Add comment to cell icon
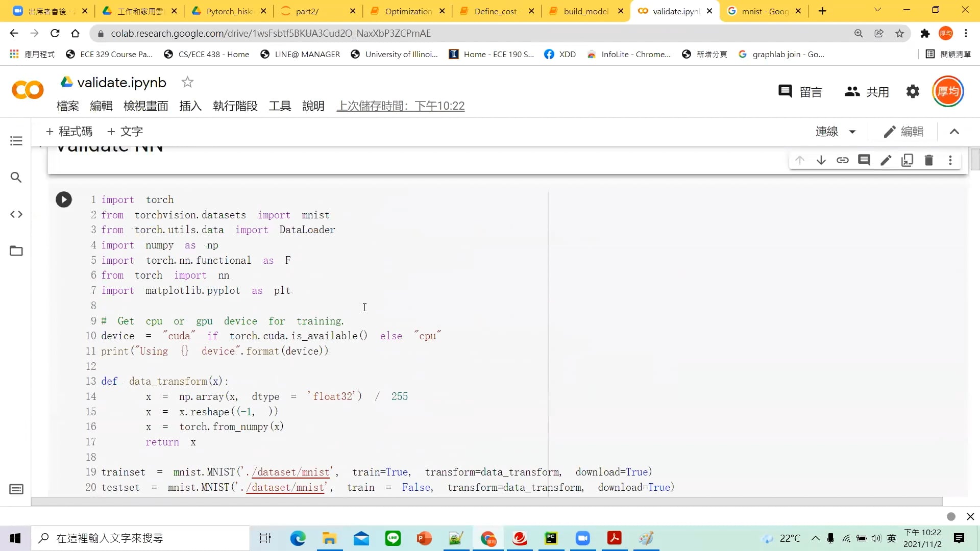980x551 pixels. [x=864, y=160]
